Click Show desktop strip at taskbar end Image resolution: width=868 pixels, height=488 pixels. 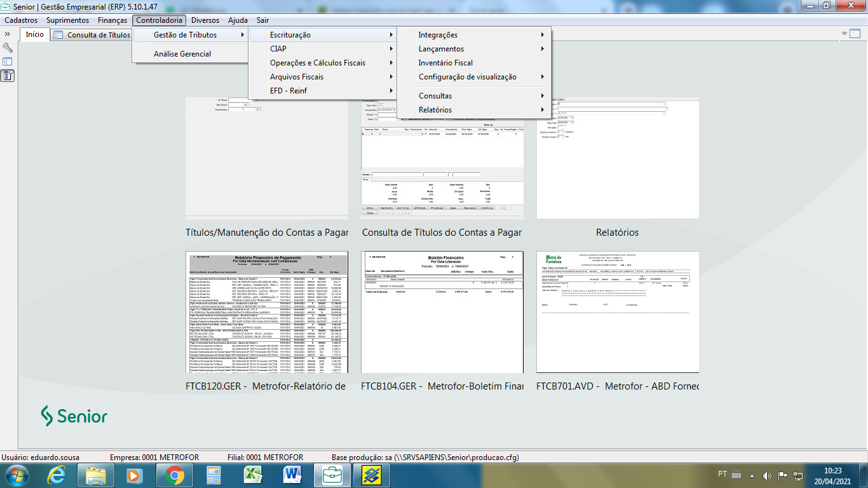point(864,475)
